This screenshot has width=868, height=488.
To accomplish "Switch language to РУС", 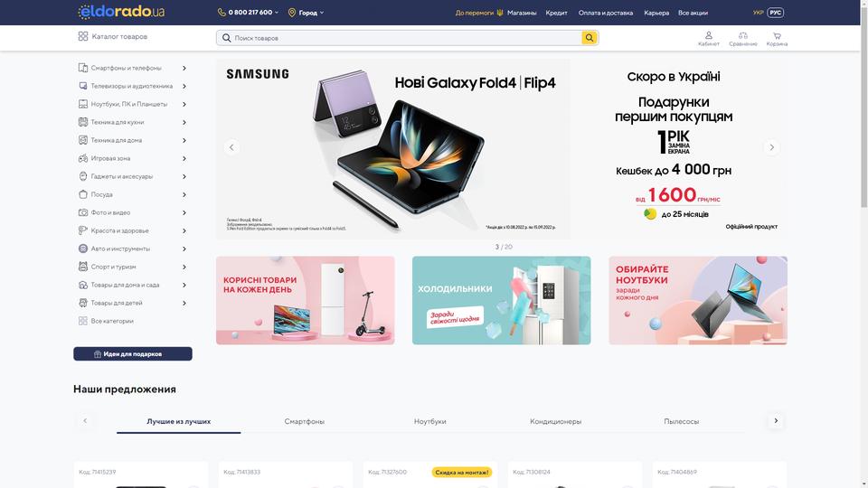I will (x=775, y=13).
